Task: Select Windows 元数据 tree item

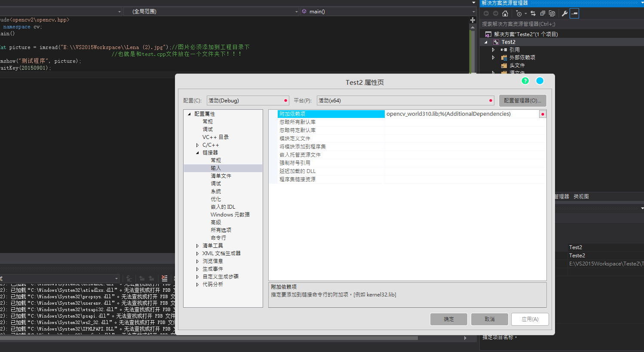Action: [x=230, y=215]
